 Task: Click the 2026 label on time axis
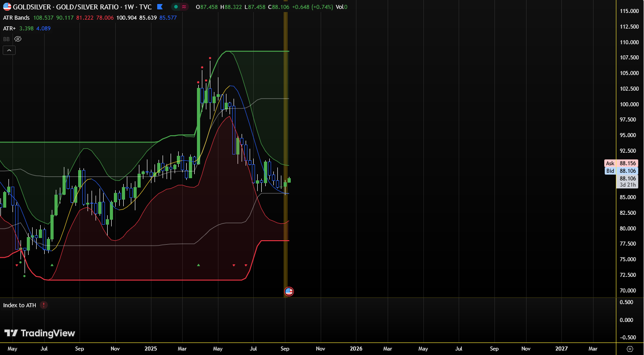[x=356, y=348]
